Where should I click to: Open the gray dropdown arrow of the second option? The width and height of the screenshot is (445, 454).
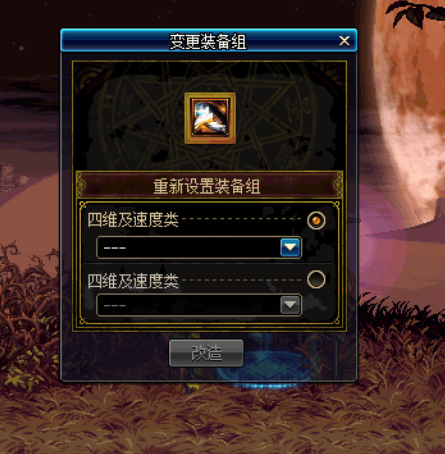(x=290, y=305)
